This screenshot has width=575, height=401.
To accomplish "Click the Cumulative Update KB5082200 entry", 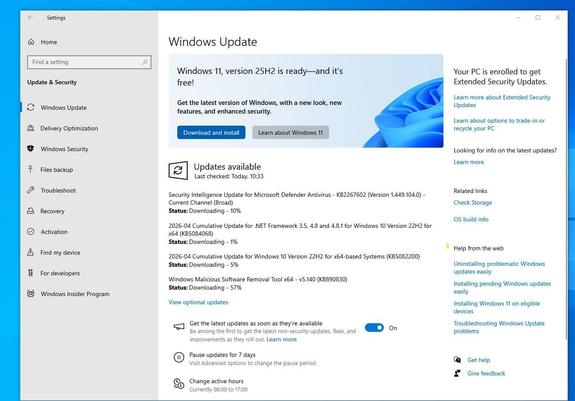I will (x=294, y=256).
